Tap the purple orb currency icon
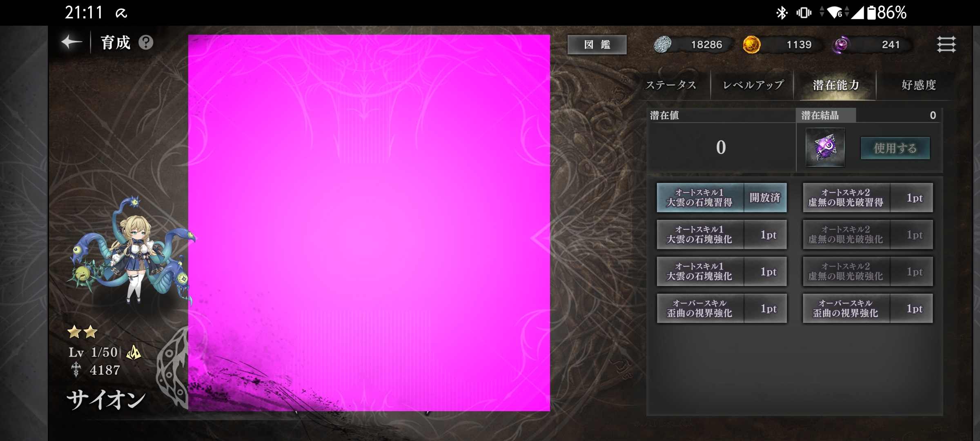Screen dimensions: 980x441 coord(841,45)
